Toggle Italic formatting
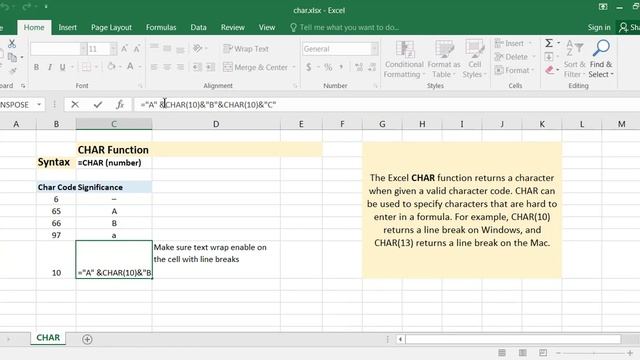 click(x=50, y=67)
